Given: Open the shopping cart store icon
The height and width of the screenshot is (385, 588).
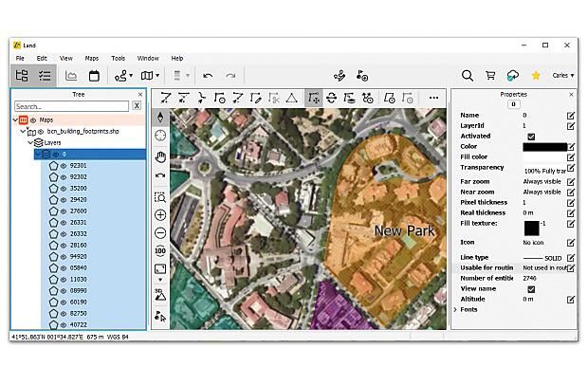Looking at the screenshot, I should pyautogui.click(x=490, y=76).
